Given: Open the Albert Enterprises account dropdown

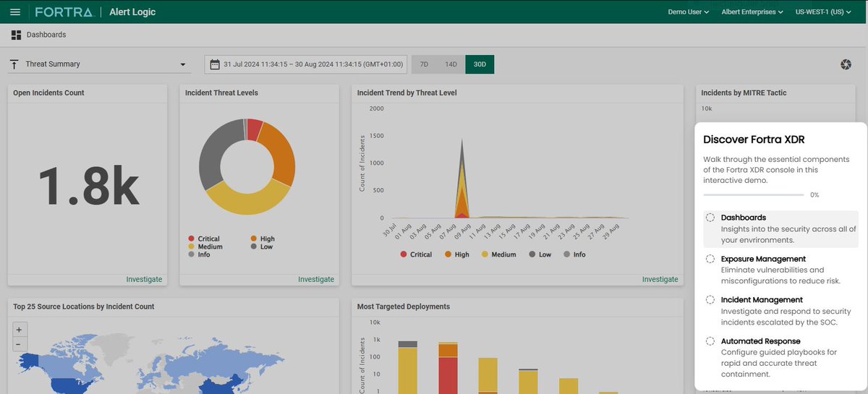Looking at the screenshot, I should (x=752, y=12).
